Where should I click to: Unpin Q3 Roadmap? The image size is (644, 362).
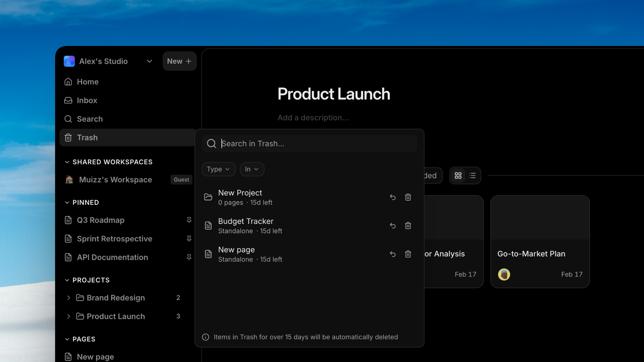coord(189,220)
